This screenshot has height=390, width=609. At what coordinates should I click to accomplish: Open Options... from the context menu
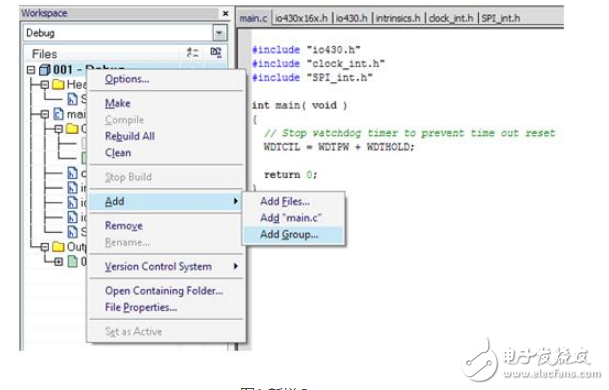tap(127, 79)
